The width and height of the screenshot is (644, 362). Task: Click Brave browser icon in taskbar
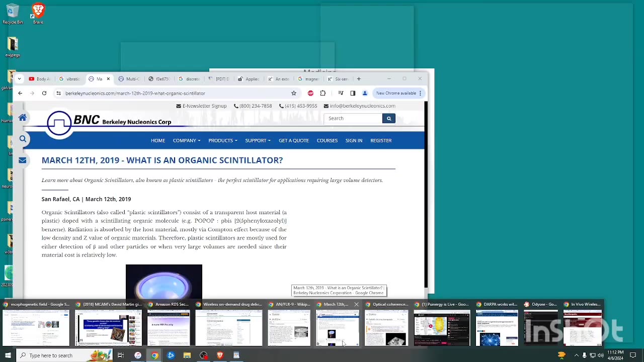pyautogui.click(x=220, y=355)
